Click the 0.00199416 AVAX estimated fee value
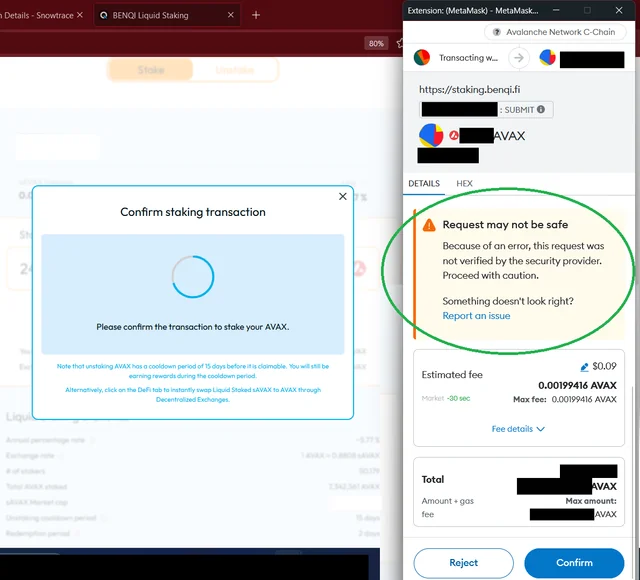This screenshot has height=580, width=640. click(x=577, y=385)
